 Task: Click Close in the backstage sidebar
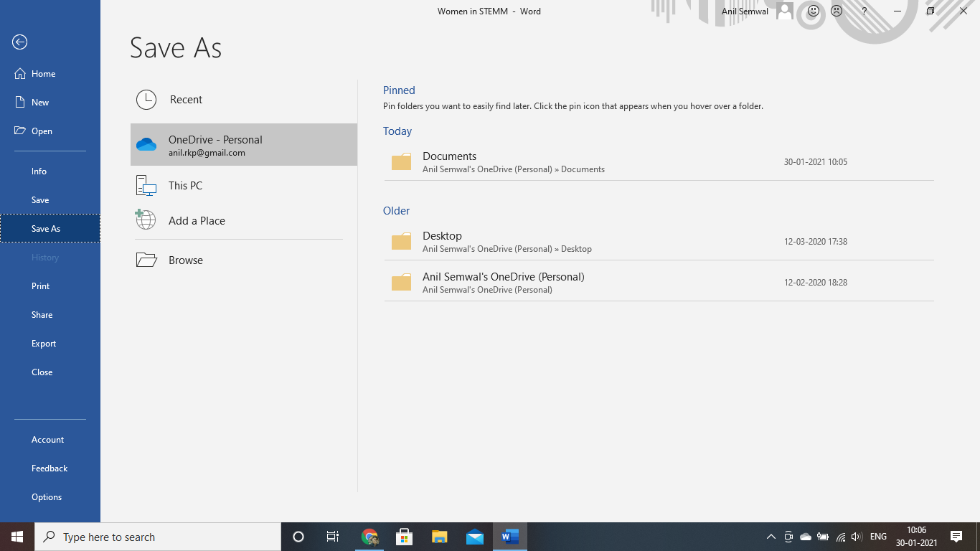tap(50, 372)
